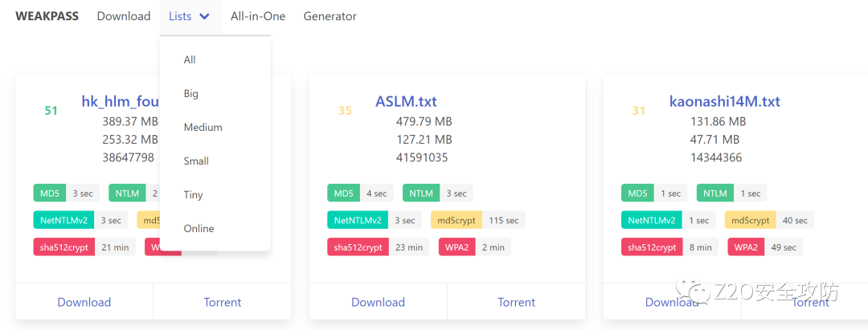
Task: Click the 41591035 word count text
Action: (422, 157)
